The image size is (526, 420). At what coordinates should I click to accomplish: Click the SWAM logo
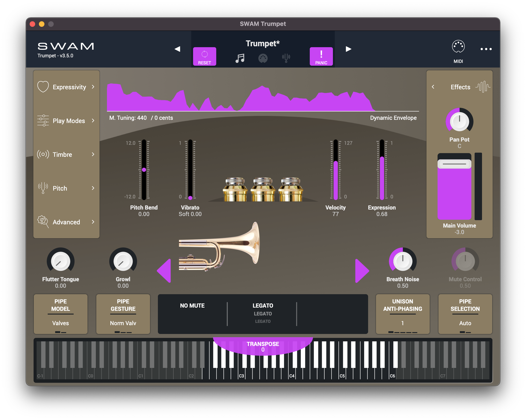tap(66, 46)
